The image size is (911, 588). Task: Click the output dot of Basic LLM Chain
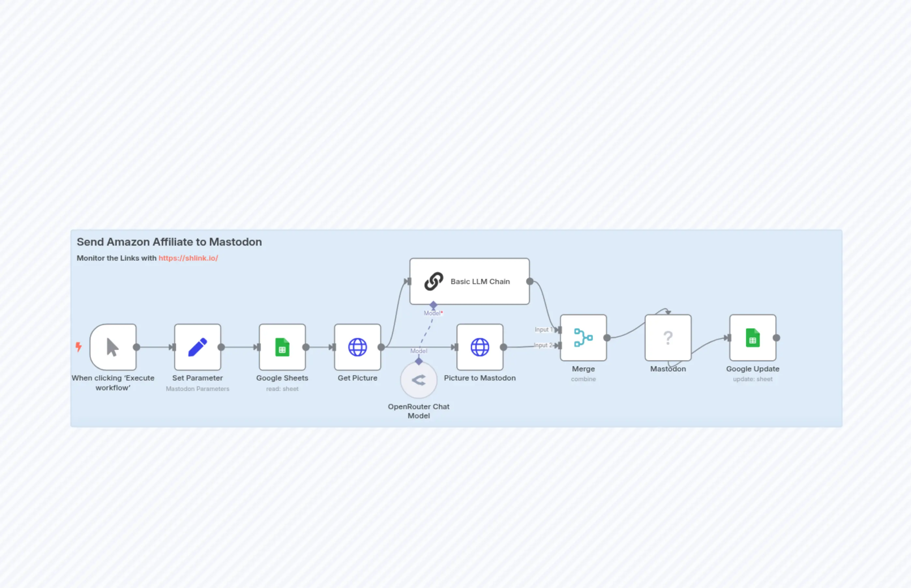530,281
